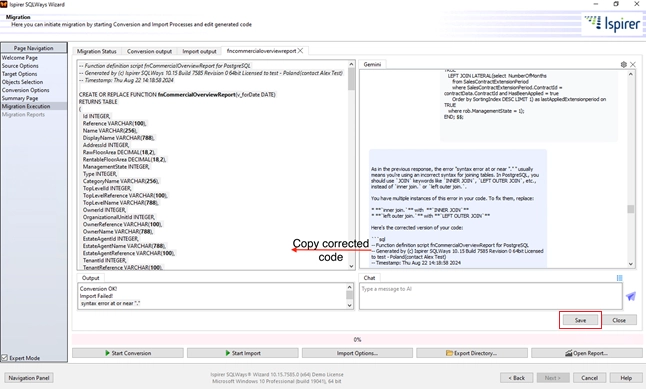Screen dimensions: 646x391
Task: Click the Gemini panel scrollbar thumb
Action: pos(630,209)
